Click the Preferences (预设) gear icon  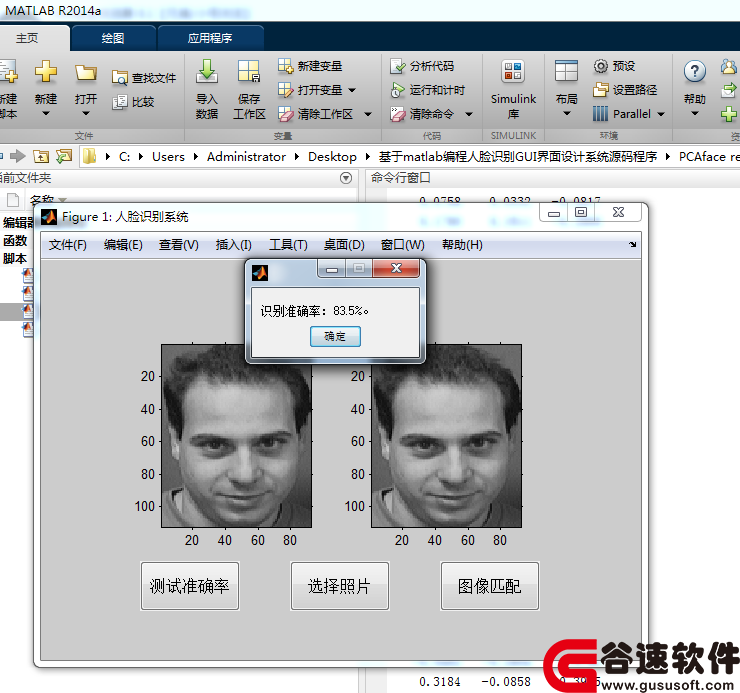601,66
